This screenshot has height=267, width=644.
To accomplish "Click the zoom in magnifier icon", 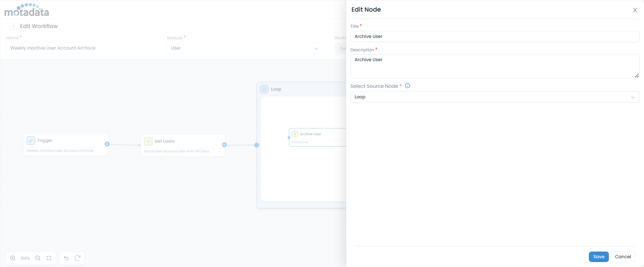I will point(13,258).
